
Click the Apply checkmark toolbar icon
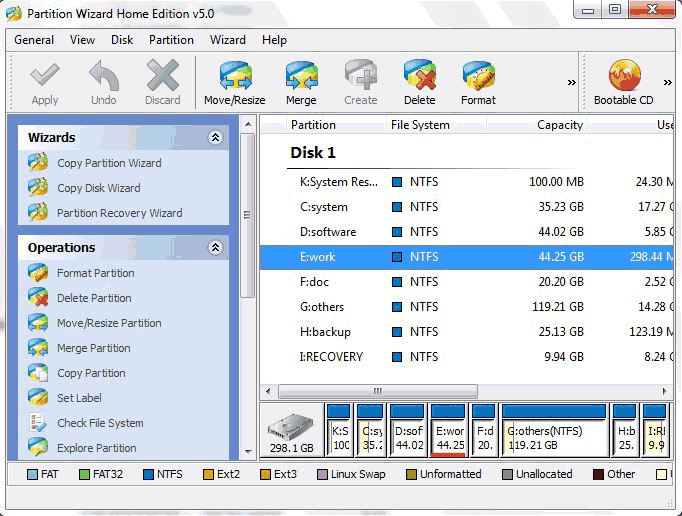(45, 75)
